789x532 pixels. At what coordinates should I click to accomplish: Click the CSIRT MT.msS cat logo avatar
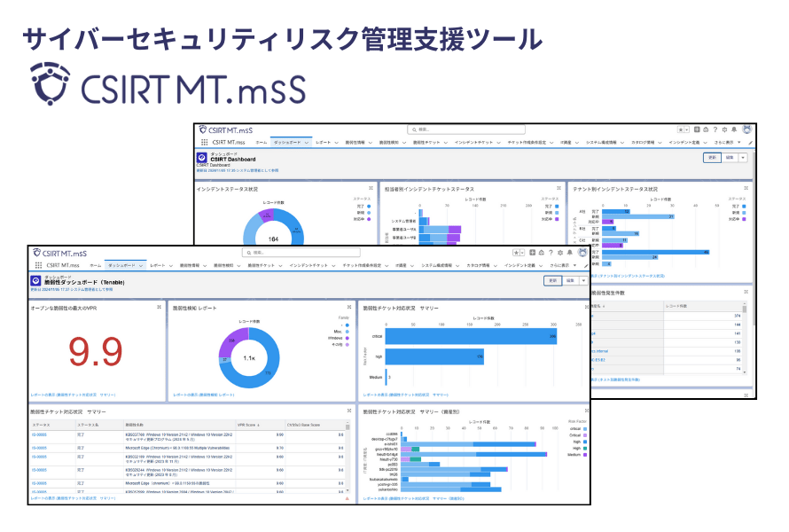[x=583, y=254]
